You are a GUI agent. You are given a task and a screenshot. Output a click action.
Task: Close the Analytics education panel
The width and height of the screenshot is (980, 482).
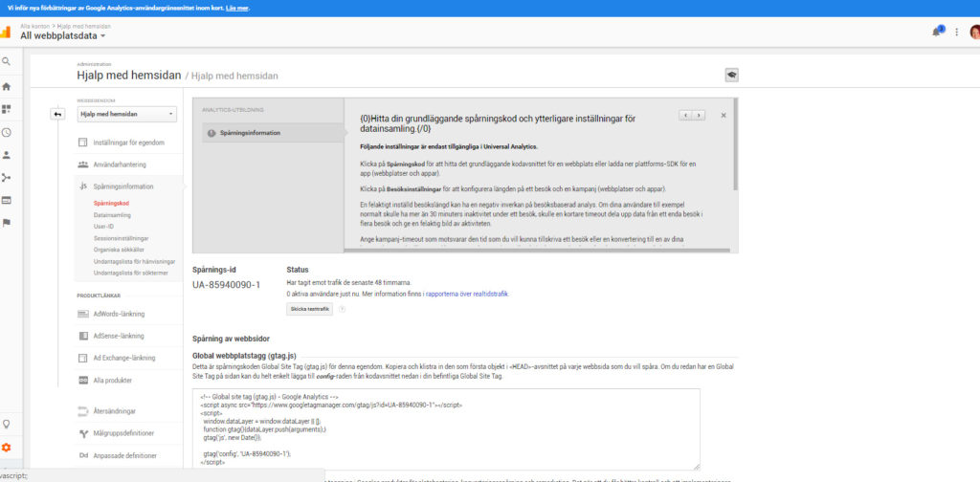724,116
